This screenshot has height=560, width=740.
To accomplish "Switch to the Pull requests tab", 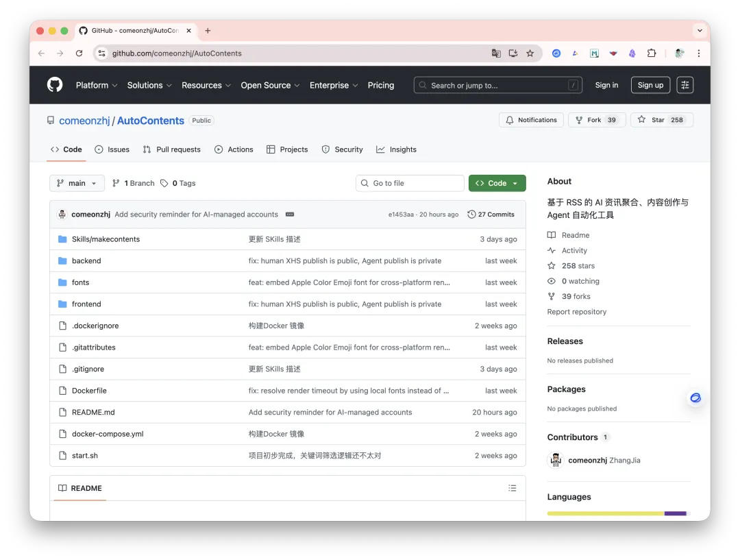I will 172,149.
